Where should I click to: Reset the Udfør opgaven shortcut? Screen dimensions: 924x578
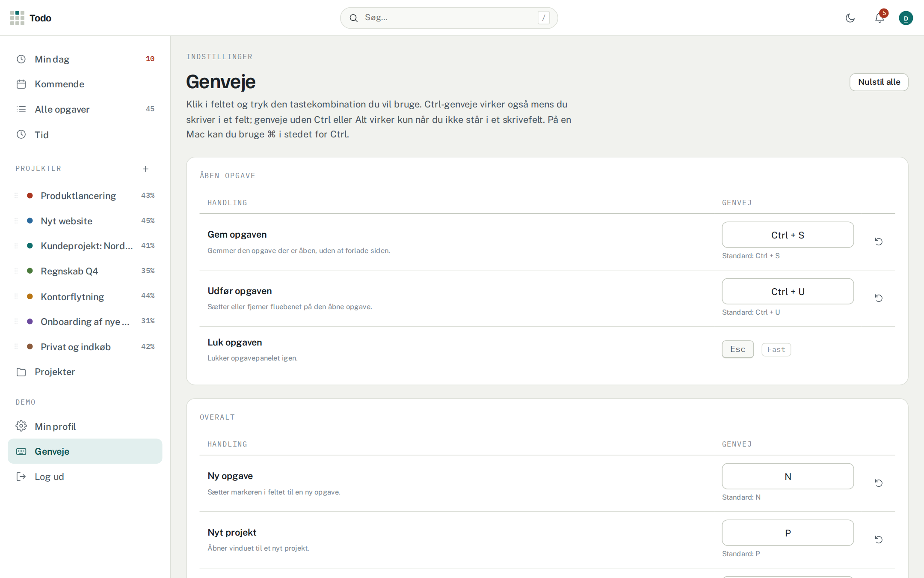point(879,298)
